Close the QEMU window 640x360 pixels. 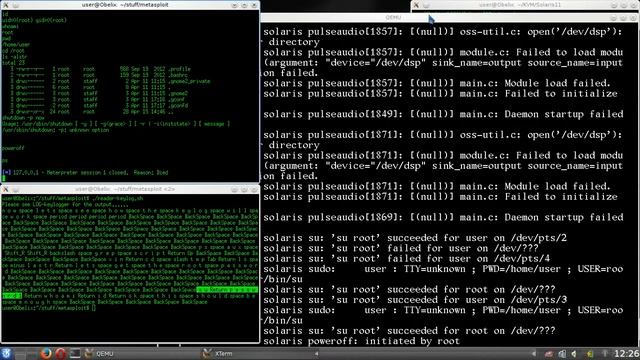(633, 18)
